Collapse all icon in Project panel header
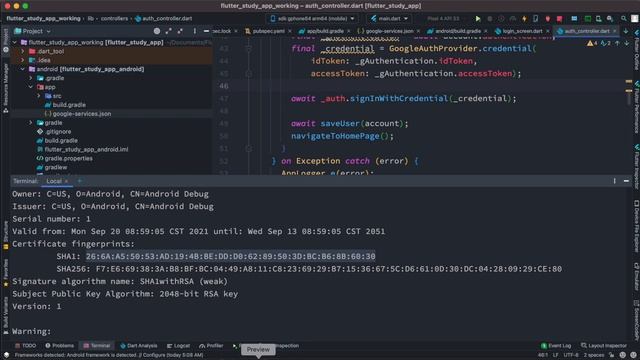This screenshot has width=640, height=360. (180, 31)
